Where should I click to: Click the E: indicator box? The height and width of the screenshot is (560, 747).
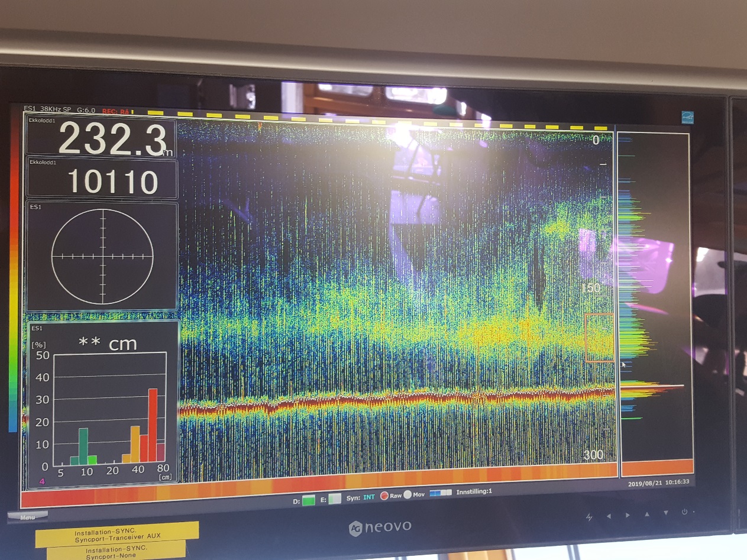(334, 499)
